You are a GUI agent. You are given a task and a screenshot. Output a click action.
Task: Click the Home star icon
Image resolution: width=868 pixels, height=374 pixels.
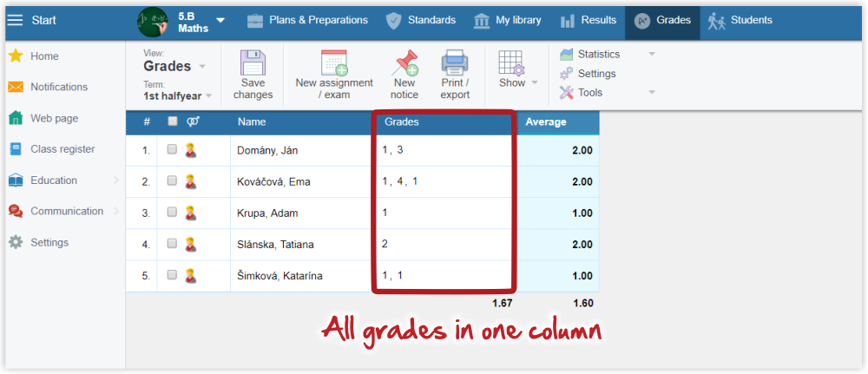point(16,56)
